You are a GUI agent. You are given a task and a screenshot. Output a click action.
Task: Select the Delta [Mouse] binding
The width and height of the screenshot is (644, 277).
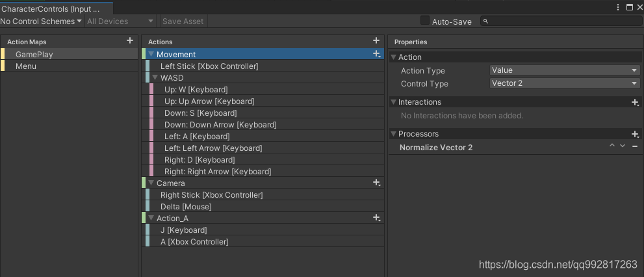click(186, 207)
